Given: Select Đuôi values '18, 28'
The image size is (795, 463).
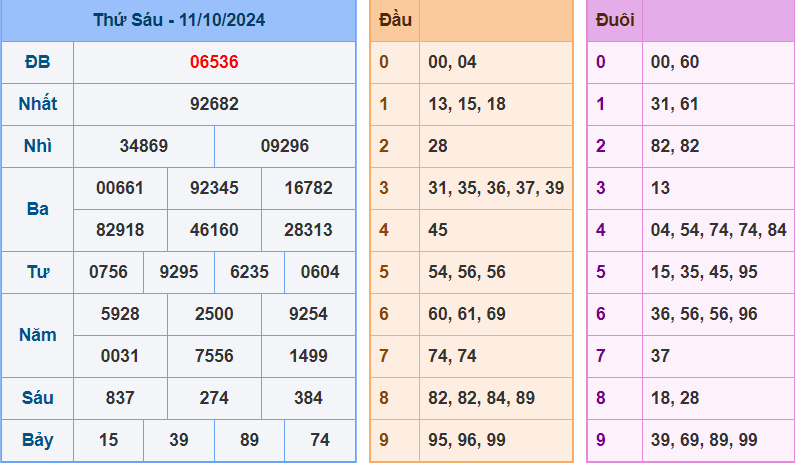Looking at the screenshot, I should click(x=675, y=398).
